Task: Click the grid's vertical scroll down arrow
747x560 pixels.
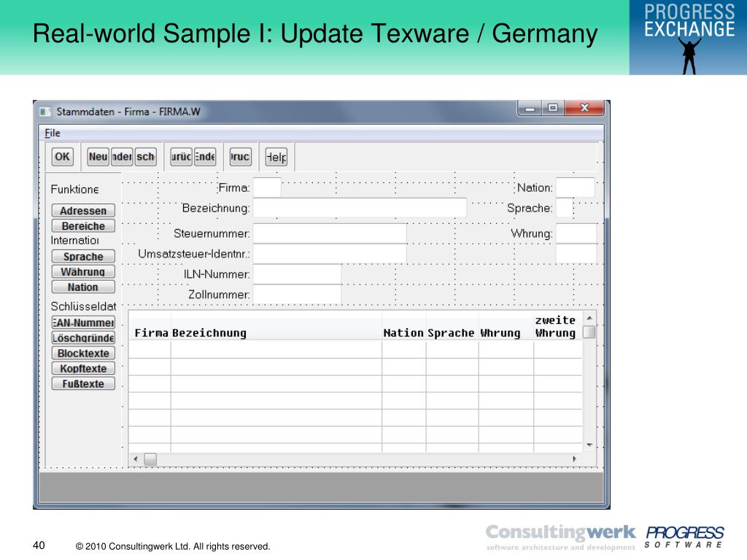Action: (589, 446)
